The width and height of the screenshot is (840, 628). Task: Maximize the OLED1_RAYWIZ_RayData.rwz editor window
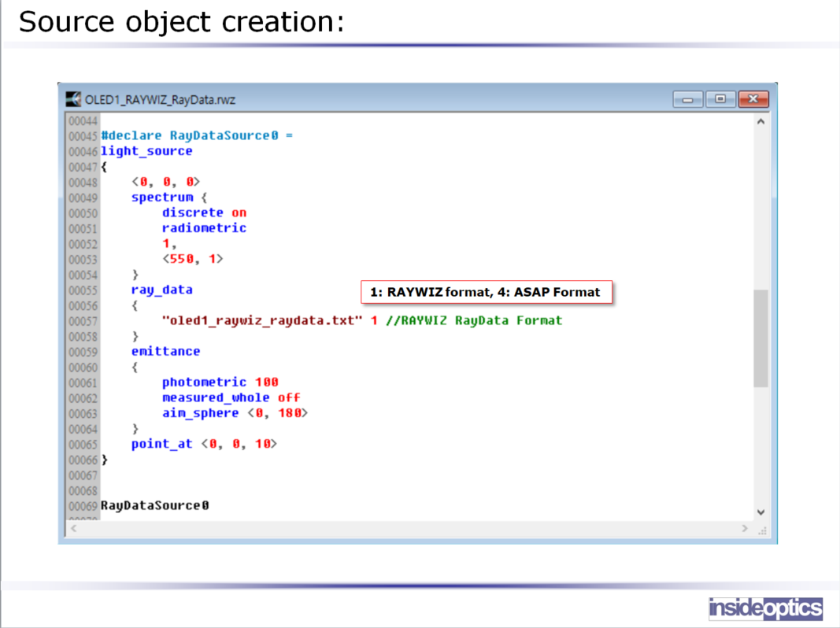point(720,99)
